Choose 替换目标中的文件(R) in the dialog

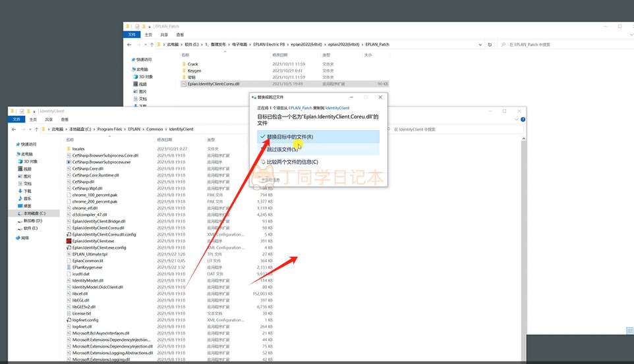tap(290, 137)
